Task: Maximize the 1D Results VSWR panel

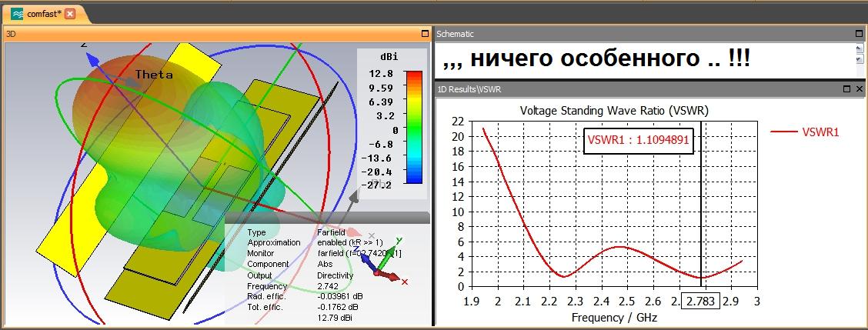Action: pyautogui.click(x=847, y=88)
